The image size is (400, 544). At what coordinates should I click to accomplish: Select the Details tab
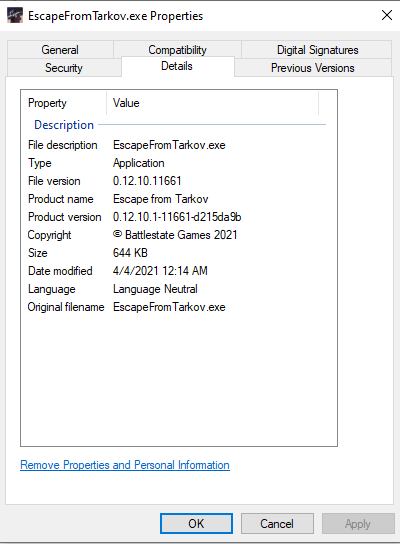177,66
